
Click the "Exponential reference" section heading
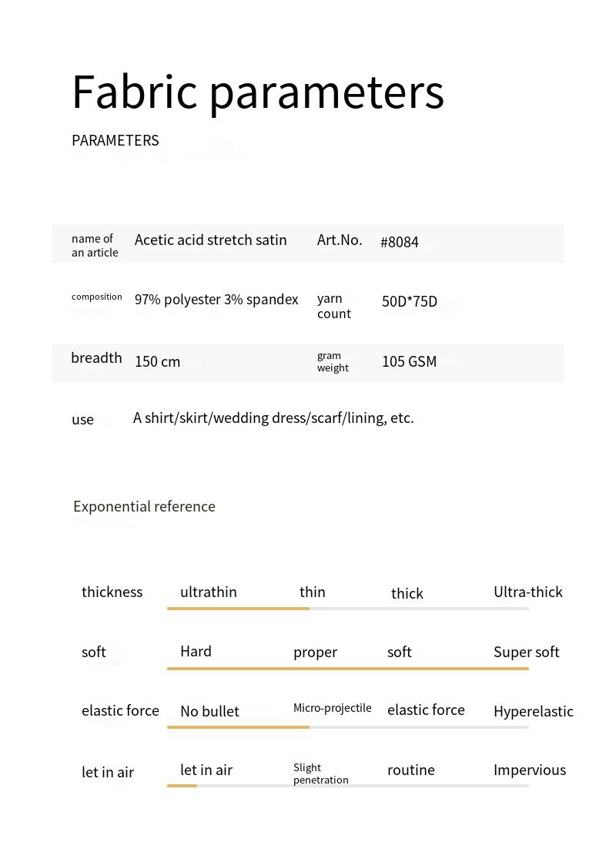coord(144,506)
